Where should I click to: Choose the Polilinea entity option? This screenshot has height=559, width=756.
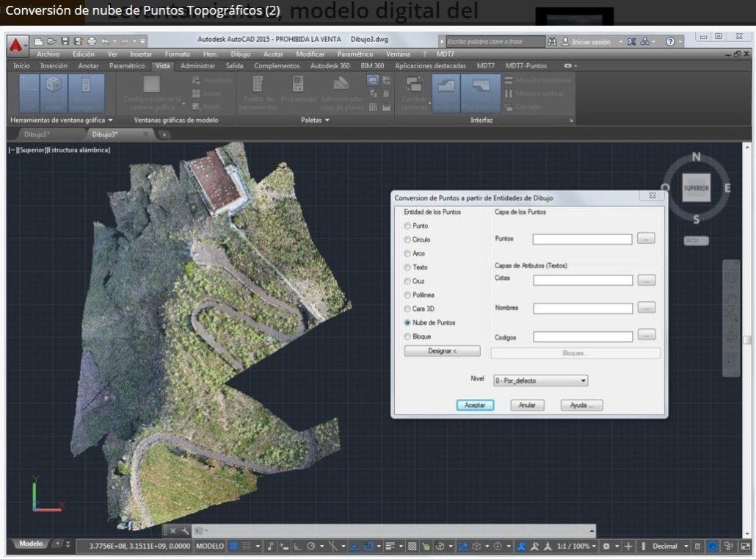tap(408, 295)
